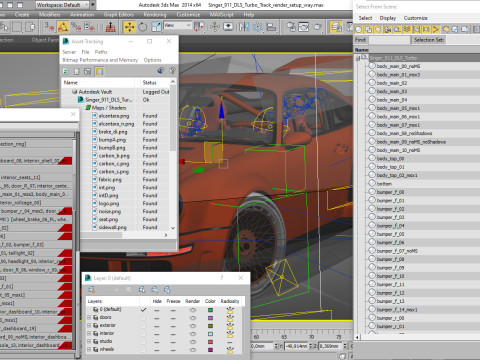
Task: Collapse the Singer_911_DLS_Turbo tree node
Action: click(358, 58)
